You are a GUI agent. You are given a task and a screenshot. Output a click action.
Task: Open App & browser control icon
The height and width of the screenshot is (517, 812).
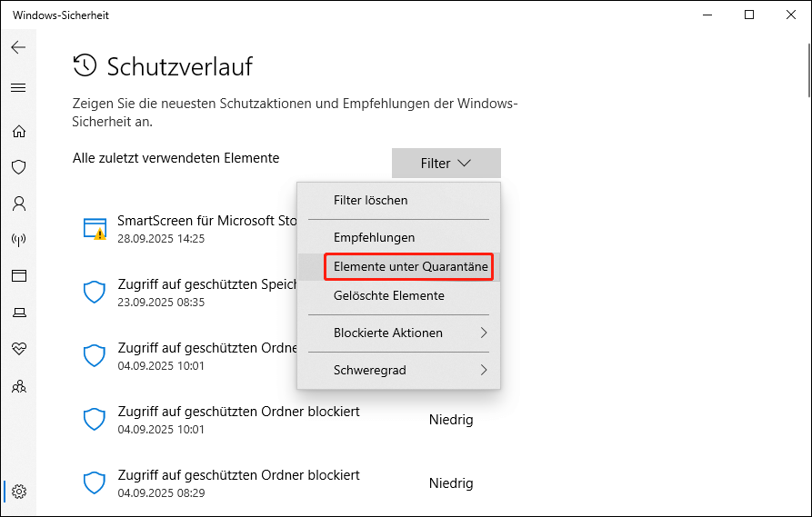[x=18, y=276]
